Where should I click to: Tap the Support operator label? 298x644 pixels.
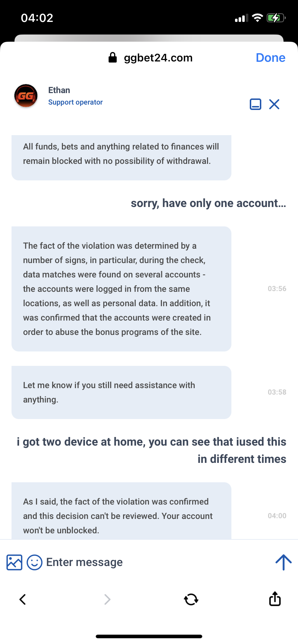point(76,102)
